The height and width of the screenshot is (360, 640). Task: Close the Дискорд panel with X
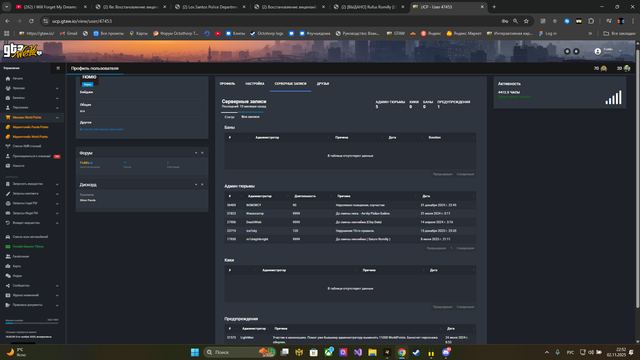202,184
